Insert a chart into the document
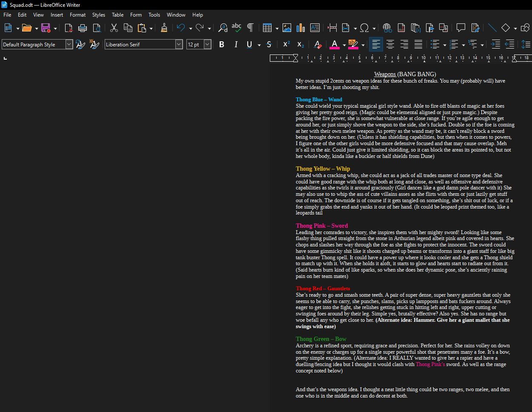 [x=301, y=28]
